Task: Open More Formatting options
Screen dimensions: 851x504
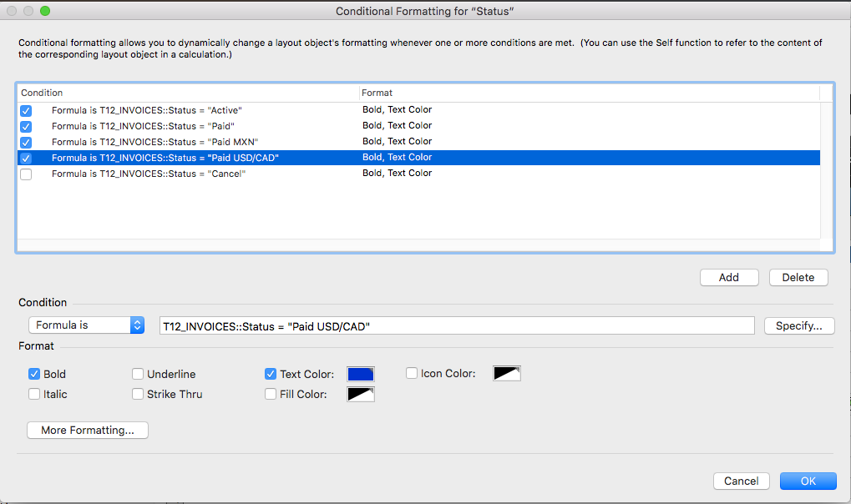Action: click(88, 431)
